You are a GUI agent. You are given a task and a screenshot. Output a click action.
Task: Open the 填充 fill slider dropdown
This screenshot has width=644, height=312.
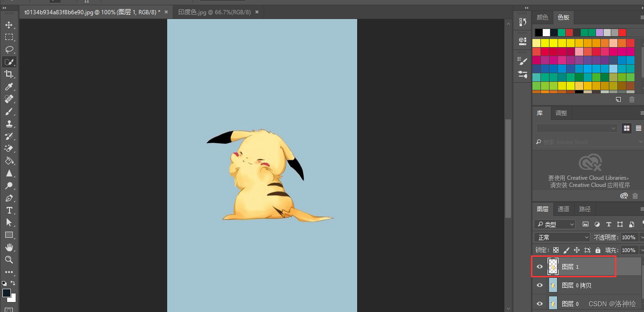click(x=641, y=250)
